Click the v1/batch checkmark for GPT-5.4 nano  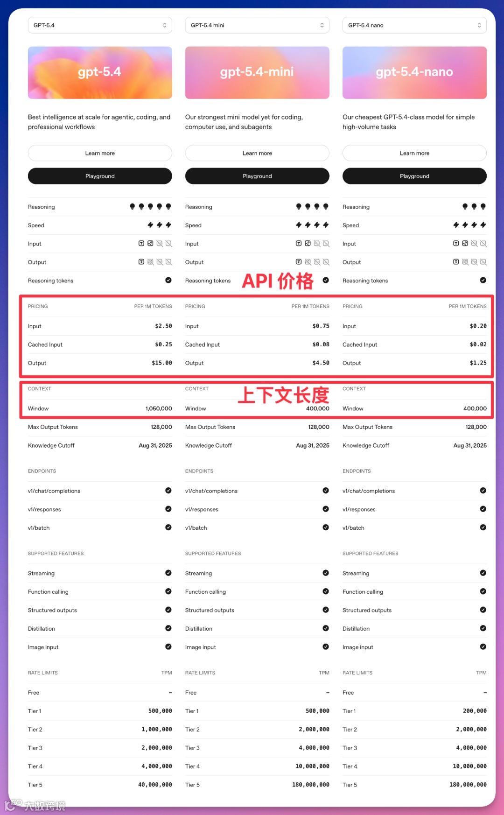click(483, 527)
